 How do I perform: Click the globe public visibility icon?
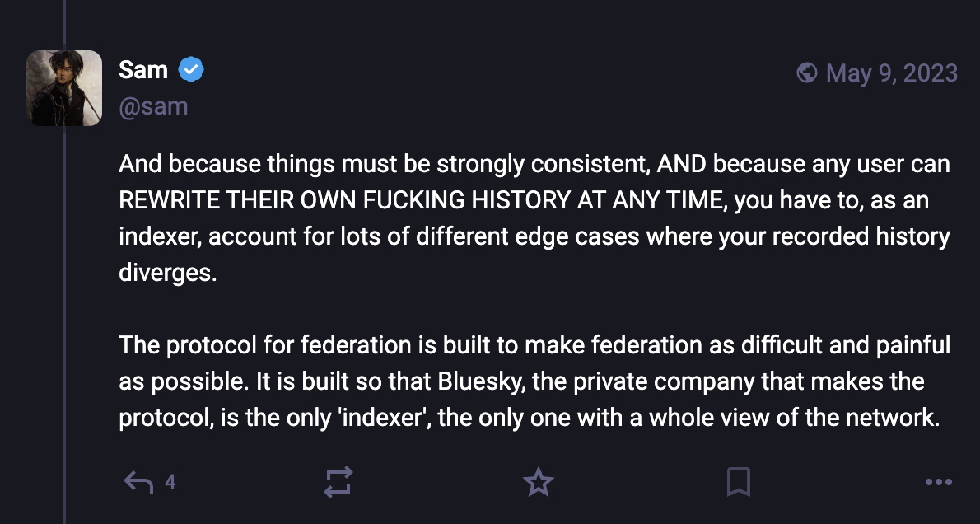pyautogui.click(x=807, y=73)
